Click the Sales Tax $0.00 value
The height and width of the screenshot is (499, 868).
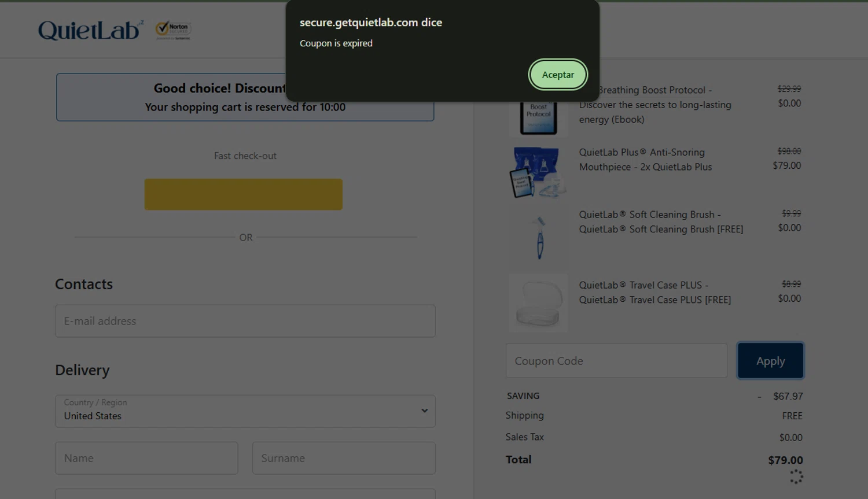click(790, 438)
